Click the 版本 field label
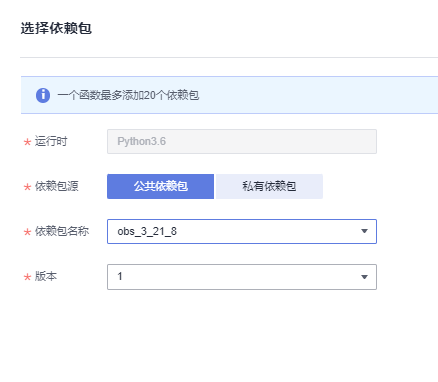This screenshot has height=382, width=438. click(46, 276)
